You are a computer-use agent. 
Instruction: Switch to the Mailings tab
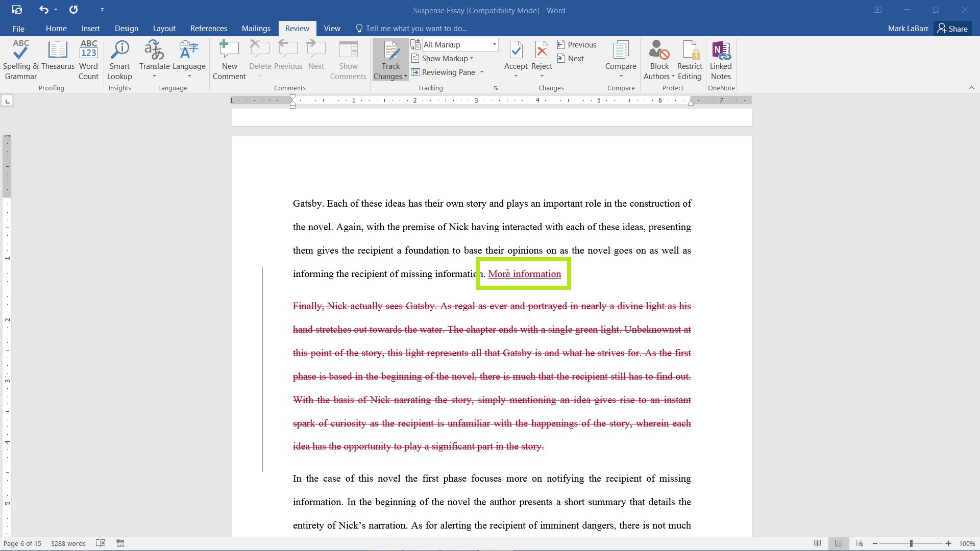coord(256,29)
